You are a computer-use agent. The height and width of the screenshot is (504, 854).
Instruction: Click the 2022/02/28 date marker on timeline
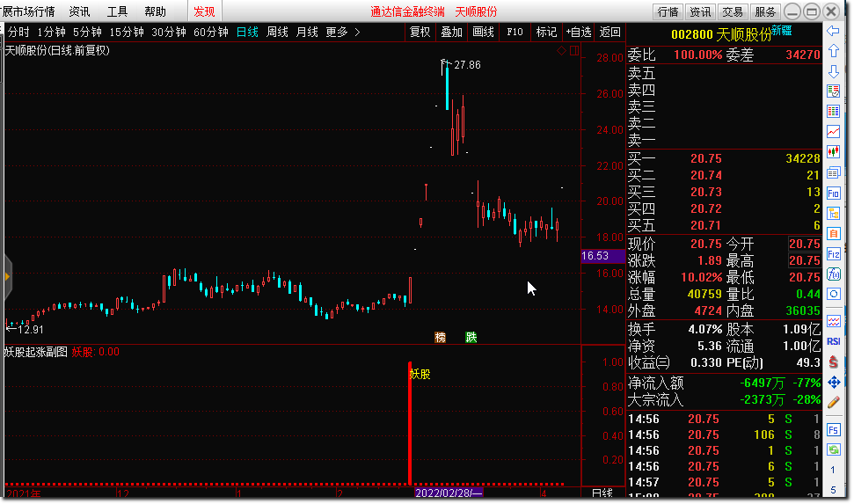[x=449, y=493]
